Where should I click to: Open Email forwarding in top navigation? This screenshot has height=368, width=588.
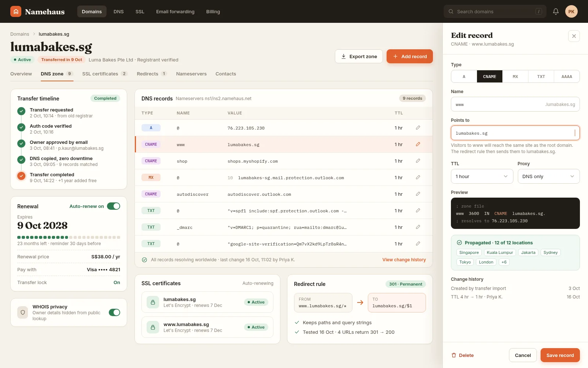[x=175, y=11]
